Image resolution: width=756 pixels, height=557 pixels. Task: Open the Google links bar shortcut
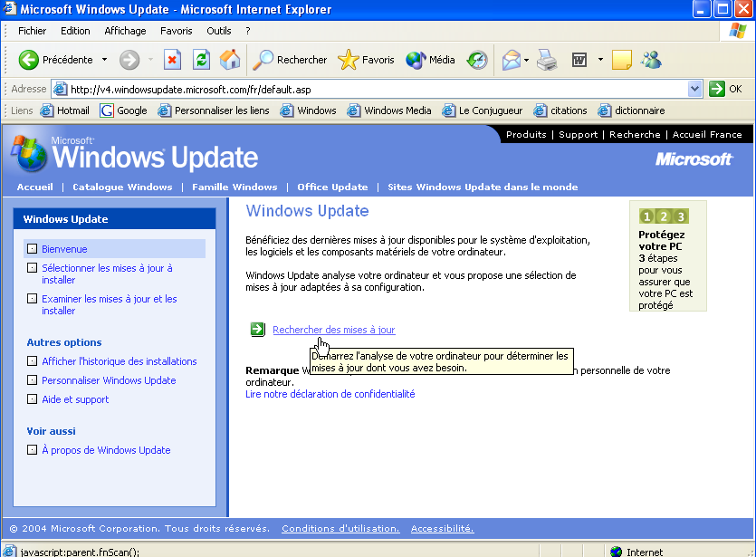pyautogui.click(x=123, y=110)
